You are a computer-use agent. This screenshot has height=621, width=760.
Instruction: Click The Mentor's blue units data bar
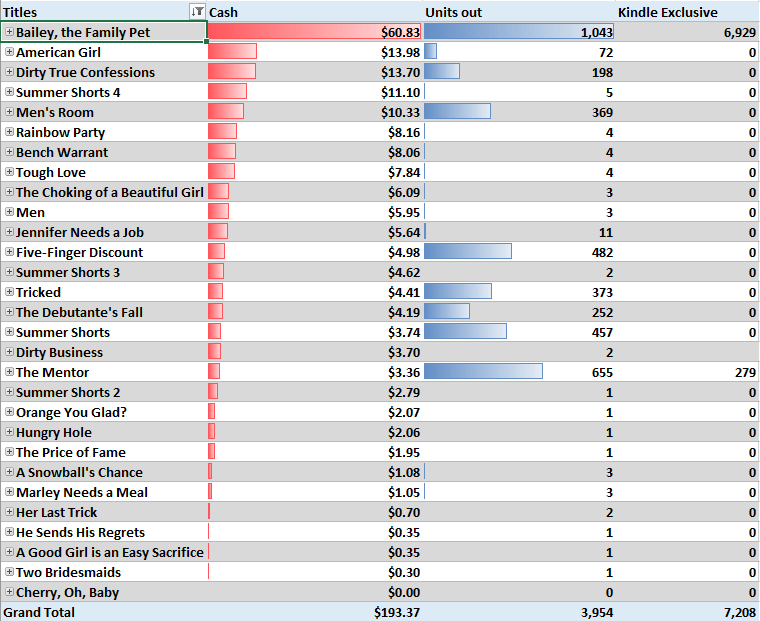[483, 372]
